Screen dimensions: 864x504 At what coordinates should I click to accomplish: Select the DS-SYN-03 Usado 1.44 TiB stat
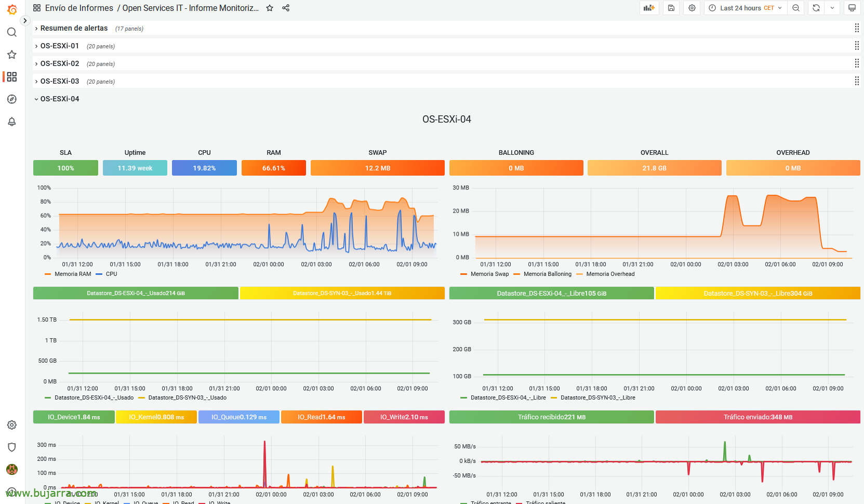coord(342,293)
